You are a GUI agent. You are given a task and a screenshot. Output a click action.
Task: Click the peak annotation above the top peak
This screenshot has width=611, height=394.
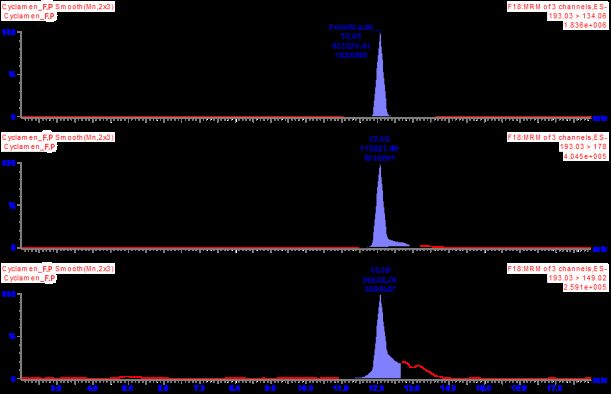351,41
